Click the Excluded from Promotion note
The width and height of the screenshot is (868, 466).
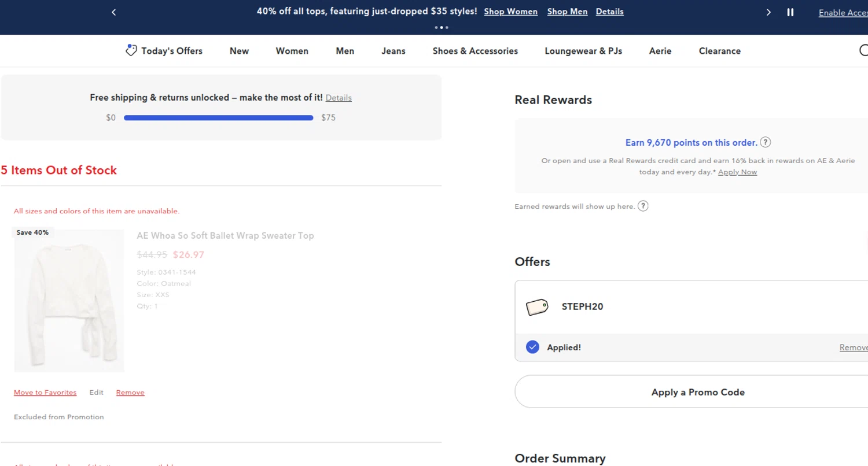tap(59, 417)
